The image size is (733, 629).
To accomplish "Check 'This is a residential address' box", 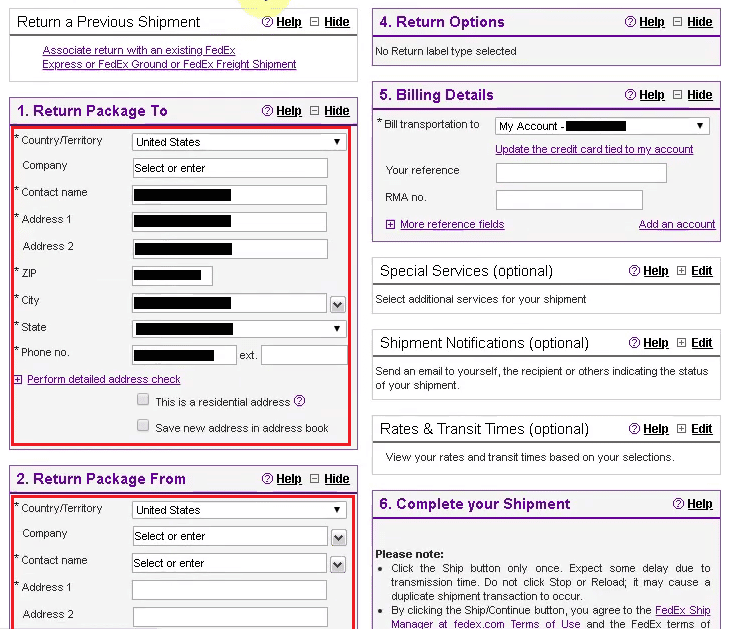I will click(x=143, y=399).
